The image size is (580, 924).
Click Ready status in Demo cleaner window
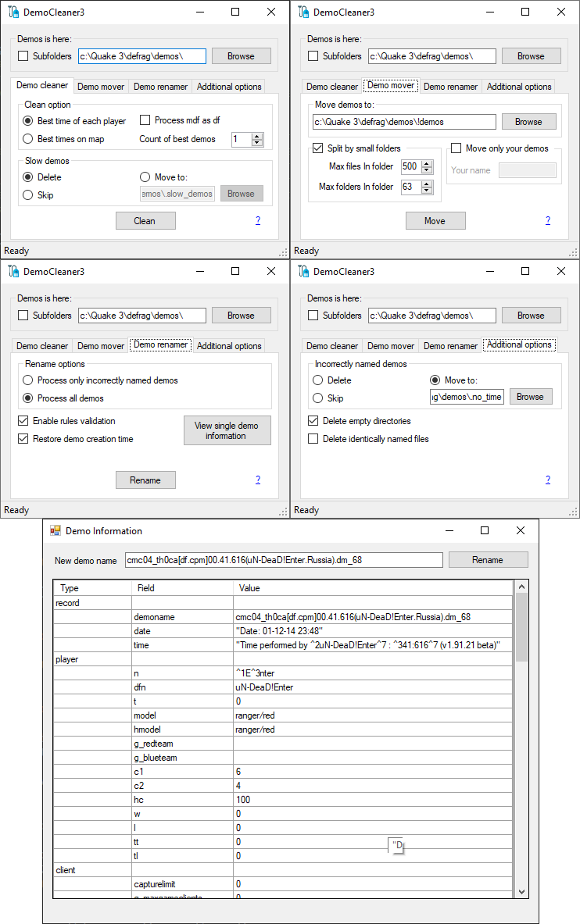[x=16, y=251]
